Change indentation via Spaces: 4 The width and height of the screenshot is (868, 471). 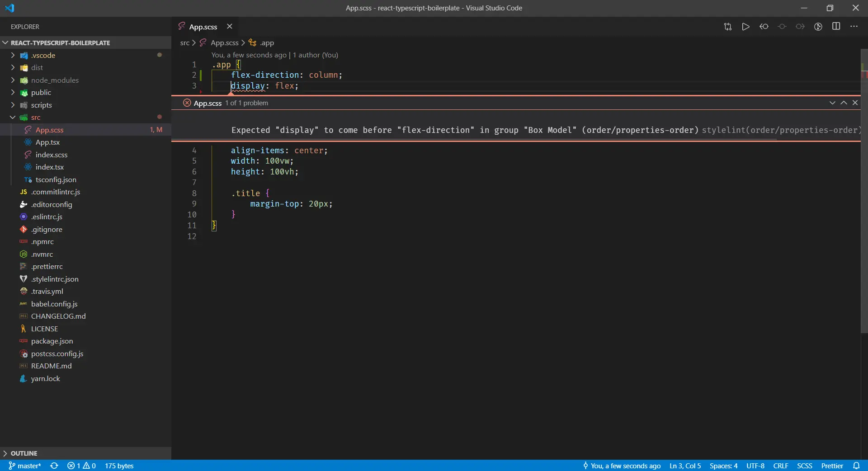[723, 466]
